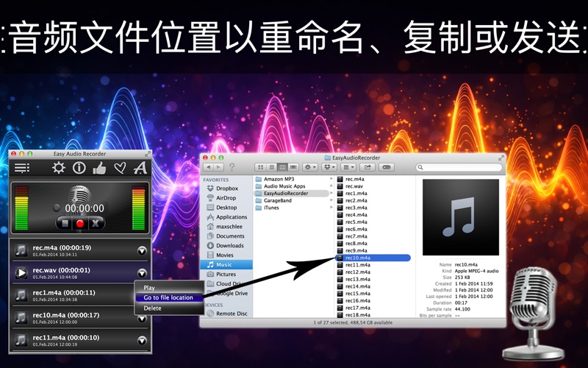Switch Finder to icon view
This screenshot has width=588, height=368.
pyautogui.click(x=261, y=167)
